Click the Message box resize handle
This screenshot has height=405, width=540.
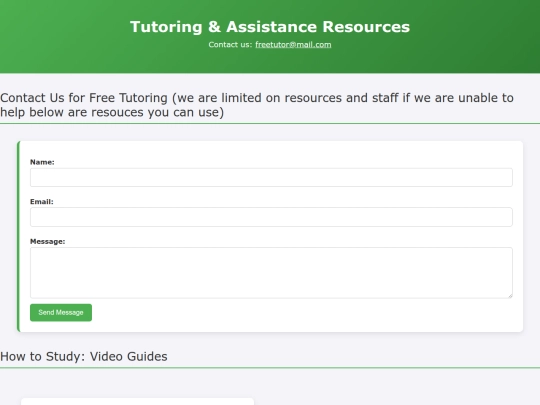click(510, 295)
